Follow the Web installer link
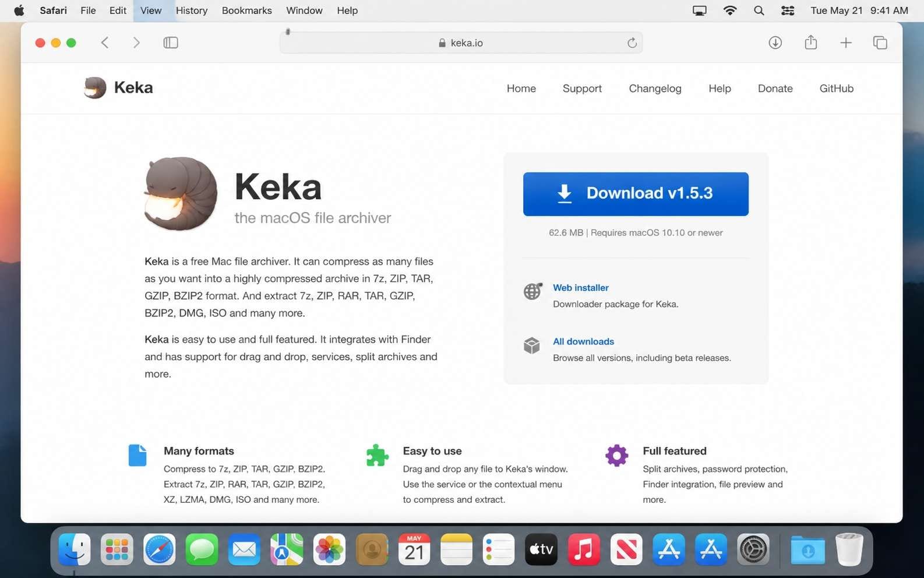The width and height of the screenshot is (924, 578). [581, 288]
